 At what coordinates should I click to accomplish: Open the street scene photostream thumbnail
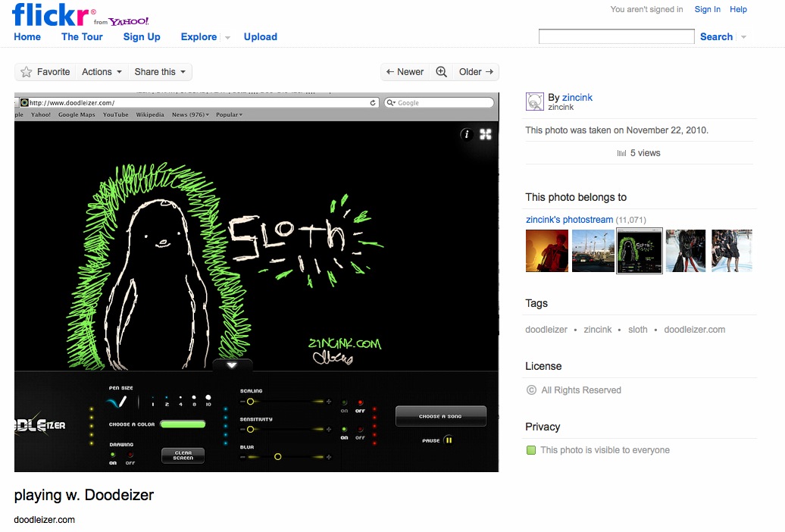point(593,251)
